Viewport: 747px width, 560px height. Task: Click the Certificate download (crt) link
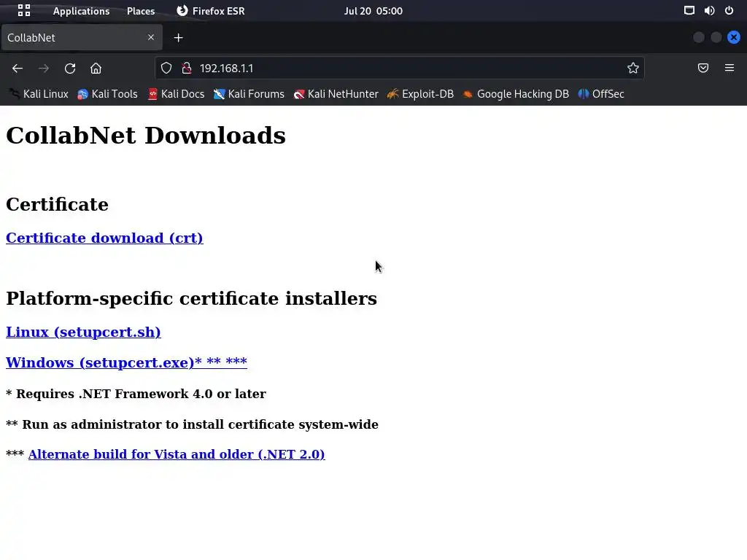[x=104, y=238]
